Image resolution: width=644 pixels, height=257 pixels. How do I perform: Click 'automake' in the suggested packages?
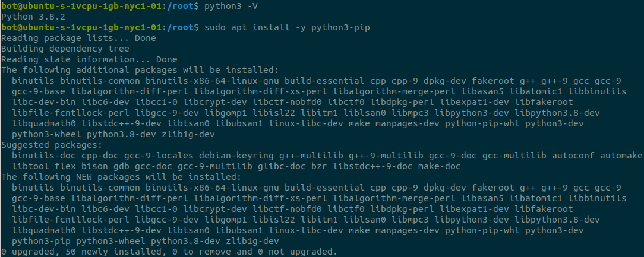point(621,156)
